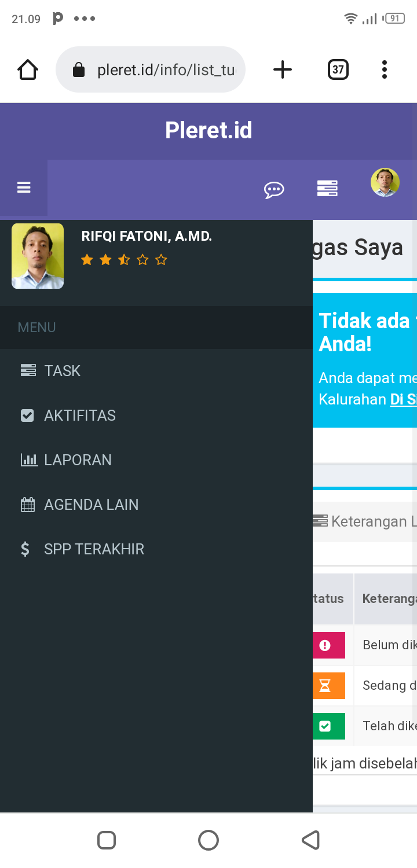417x868 pixels.
Task: Open the browser three-dot overflow menu
Action: pyautogui.click(x=384, y=70)
